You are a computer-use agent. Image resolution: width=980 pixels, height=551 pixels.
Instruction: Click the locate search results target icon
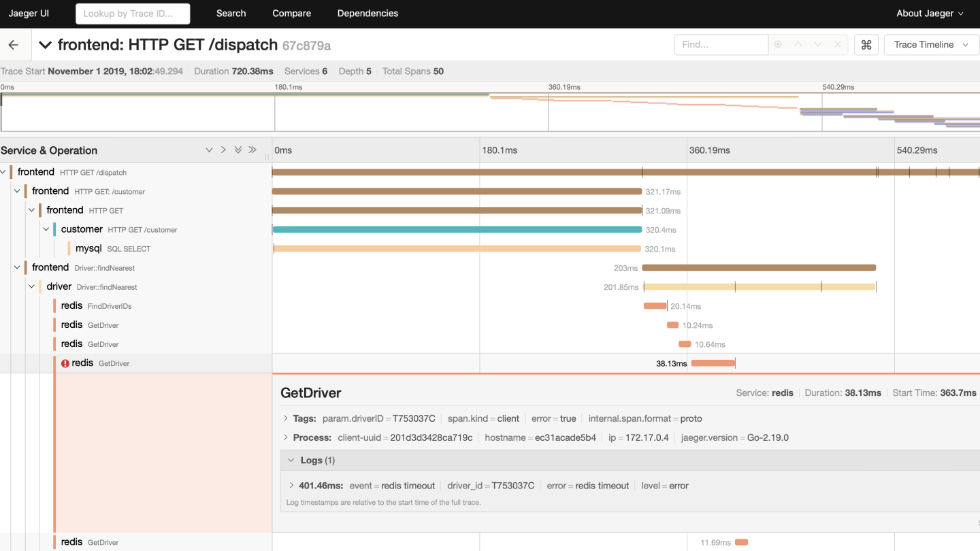coord(778,45)
